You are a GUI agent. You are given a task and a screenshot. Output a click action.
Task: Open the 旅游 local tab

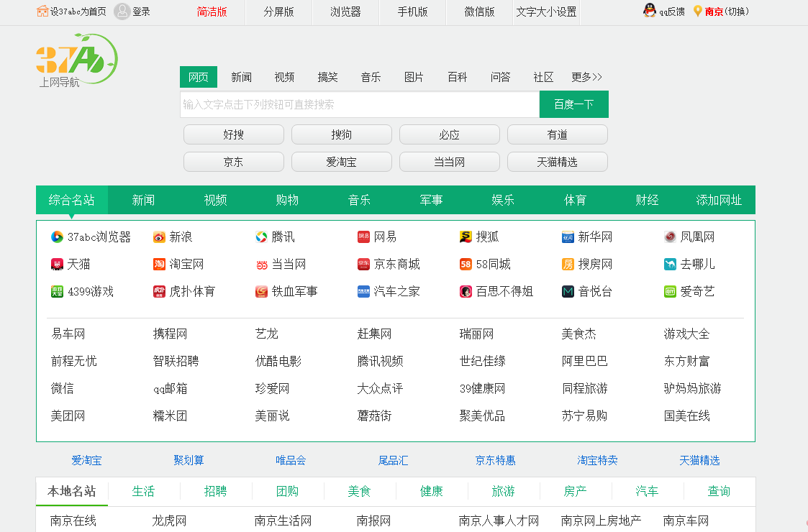tap(503, 491)
